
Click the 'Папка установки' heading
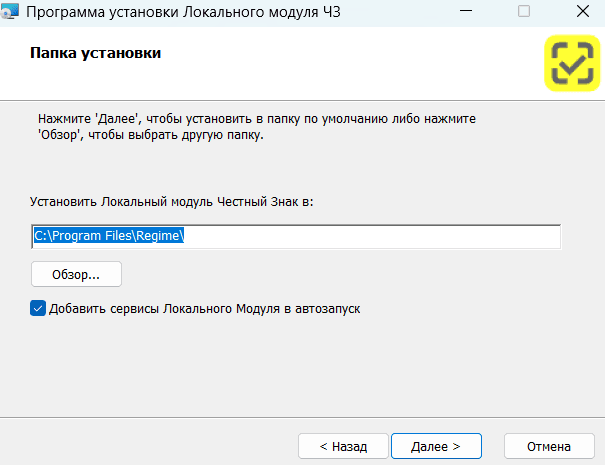click(x=96, y=53)
